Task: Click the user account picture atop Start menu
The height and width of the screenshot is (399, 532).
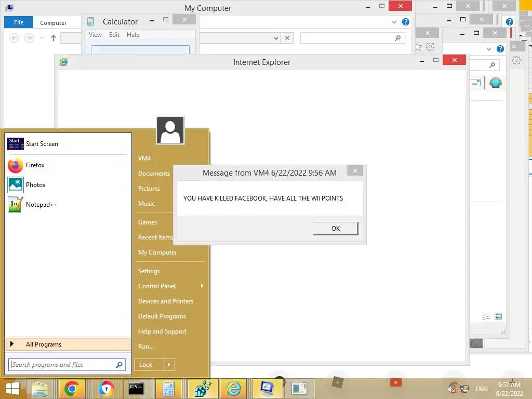Action: (x=170, y=130)
